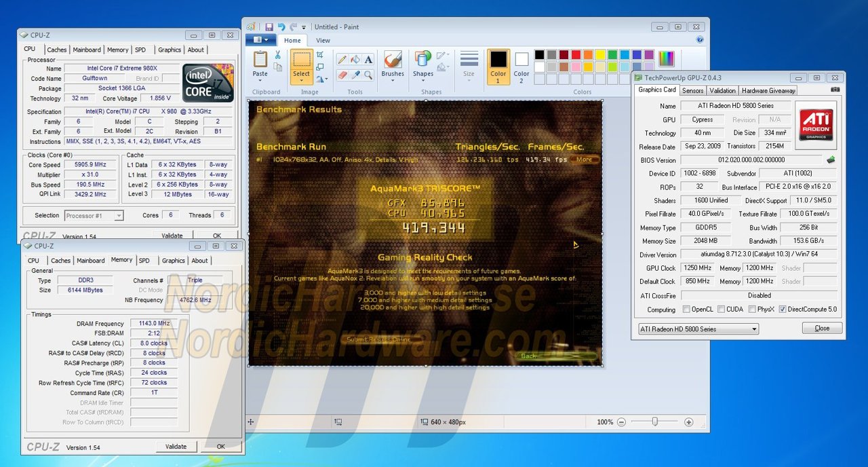Select the Pencil tool
This screenshot has height=467, width=868.
(342, 60)
